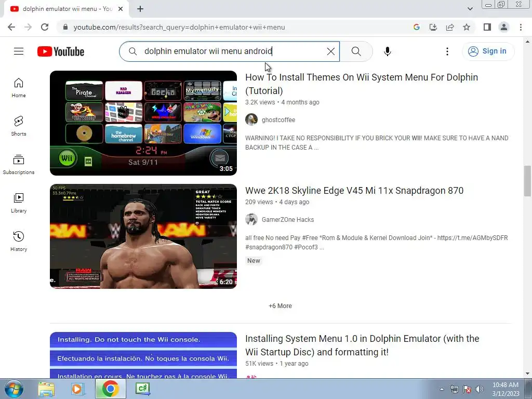
Task: Visit the GamerZOne Hacks channel name
Action: pyautogui.click(x=288, y=220)
